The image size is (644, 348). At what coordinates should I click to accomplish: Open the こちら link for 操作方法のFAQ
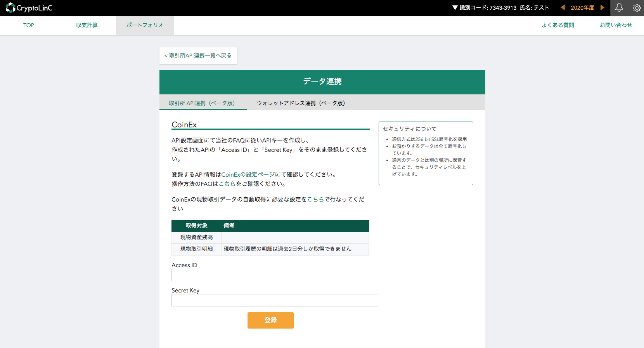click(x=227, y=184)
